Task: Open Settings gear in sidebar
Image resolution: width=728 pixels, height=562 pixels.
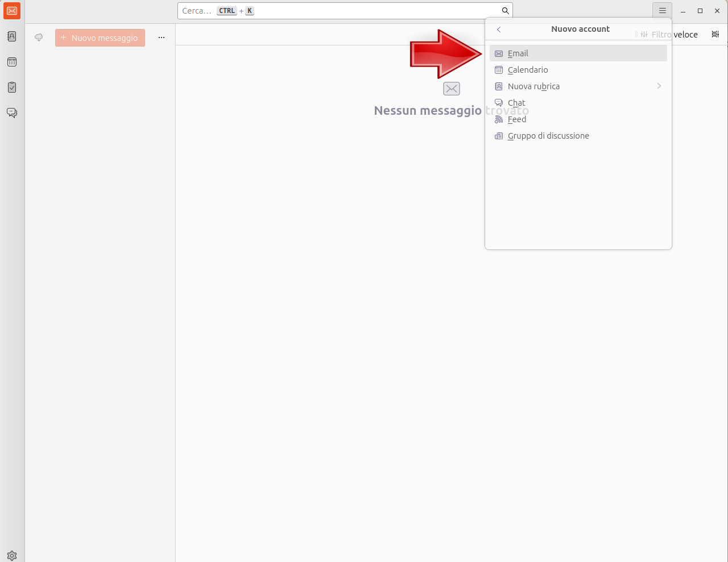Action: coord(12,555)
